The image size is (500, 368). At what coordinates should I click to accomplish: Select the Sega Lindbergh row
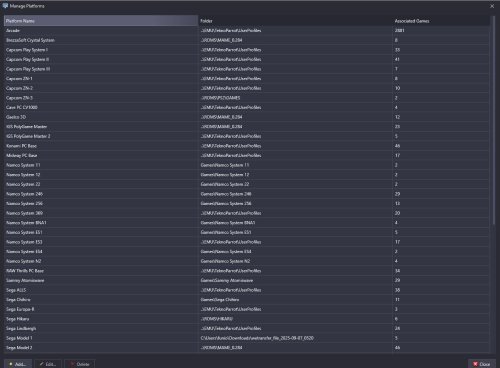coord(246,329)
